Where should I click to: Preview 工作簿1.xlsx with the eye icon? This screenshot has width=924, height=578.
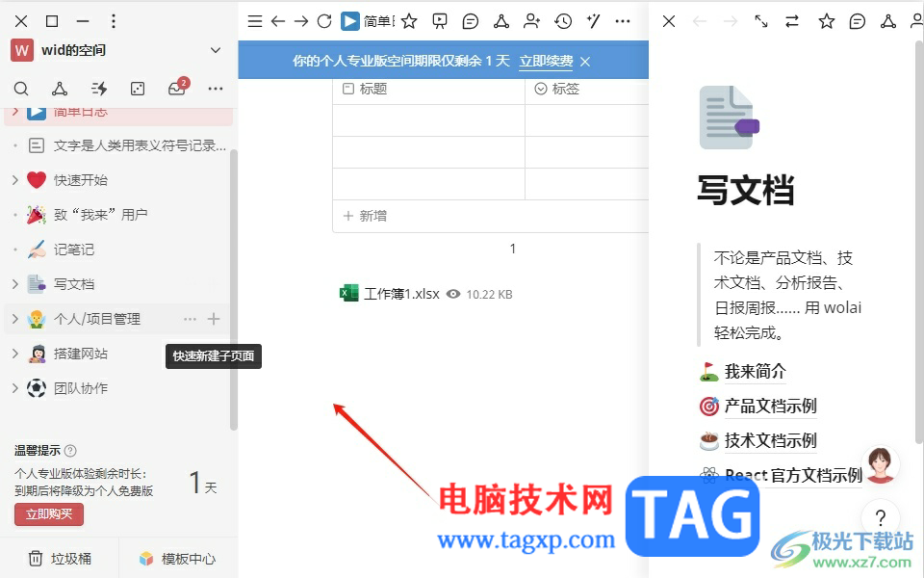[453, 294]
